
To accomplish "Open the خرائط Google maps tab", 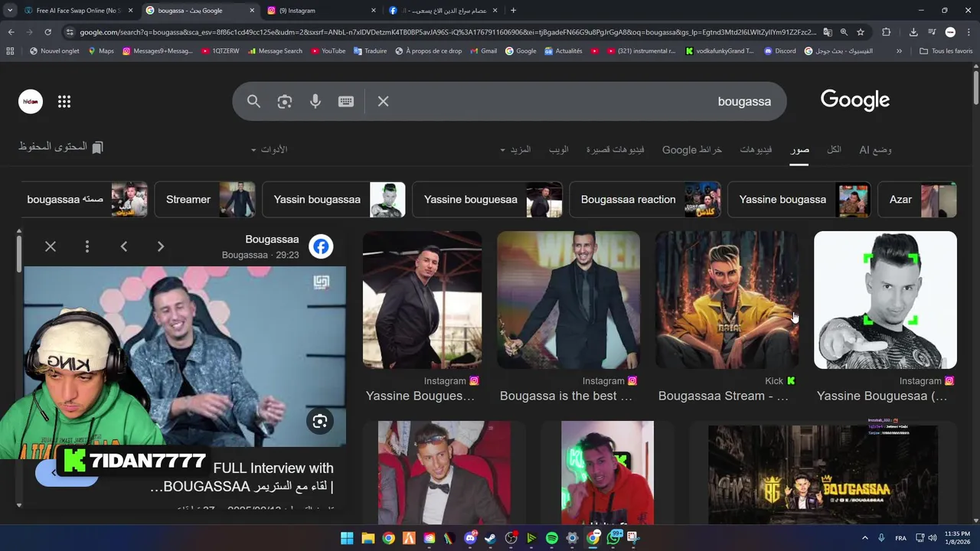I will [692, 149].
